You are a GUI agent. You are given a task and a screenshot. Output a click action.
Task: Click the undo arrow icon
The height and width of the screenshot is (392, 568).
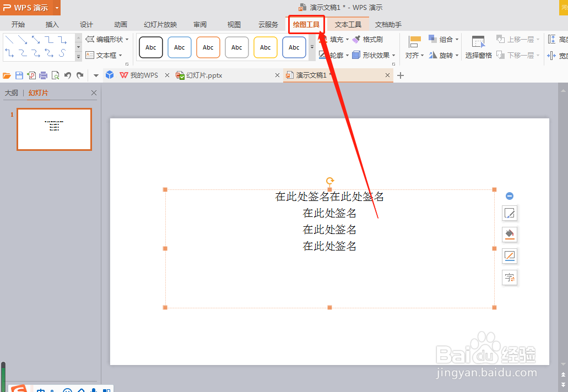[68, 75]
